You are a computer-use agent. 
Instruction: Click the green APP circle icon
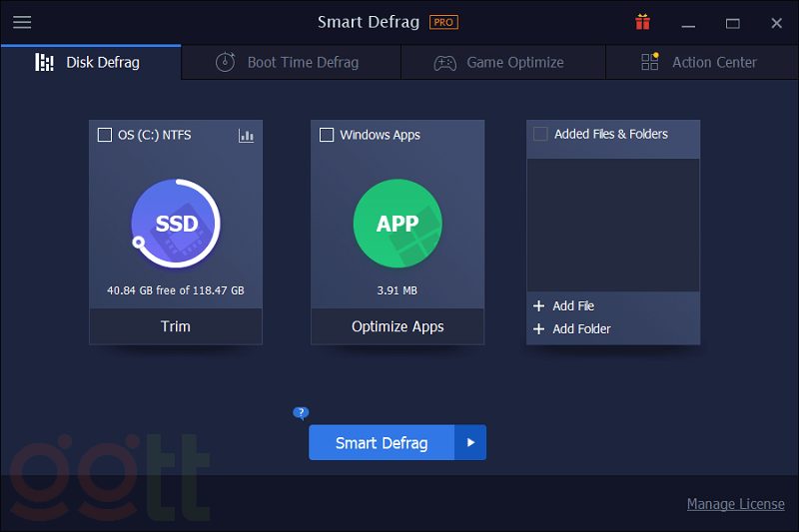pyautogui.click(x=398, y=225)
